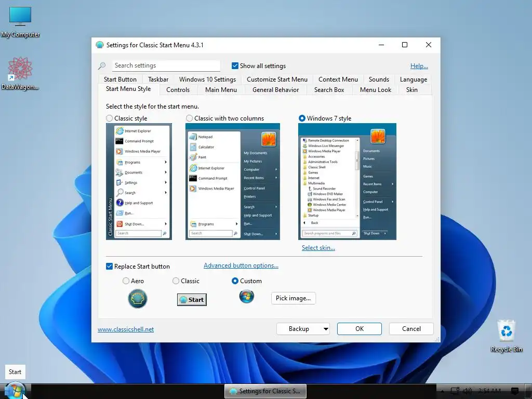The image size is (532, 399).
Task: Open the Backup dropdown arrow
Action: [x=326, y=329]
